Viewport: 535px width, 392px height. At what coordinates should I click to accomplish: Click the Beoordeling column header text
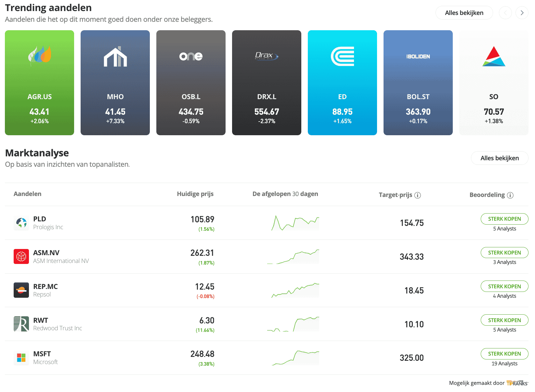click(x=487, y=195)
